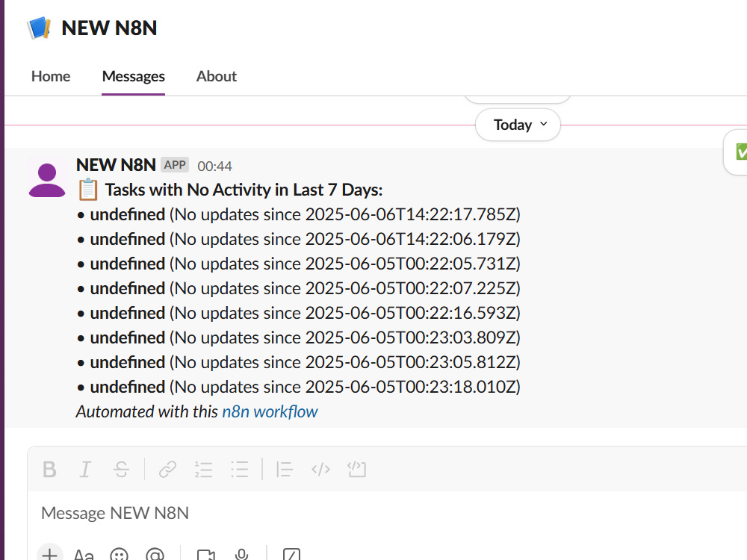Insert a link from the toolbar
The width and height of the screenshot is (747, 560).
[x=167, y=470]
